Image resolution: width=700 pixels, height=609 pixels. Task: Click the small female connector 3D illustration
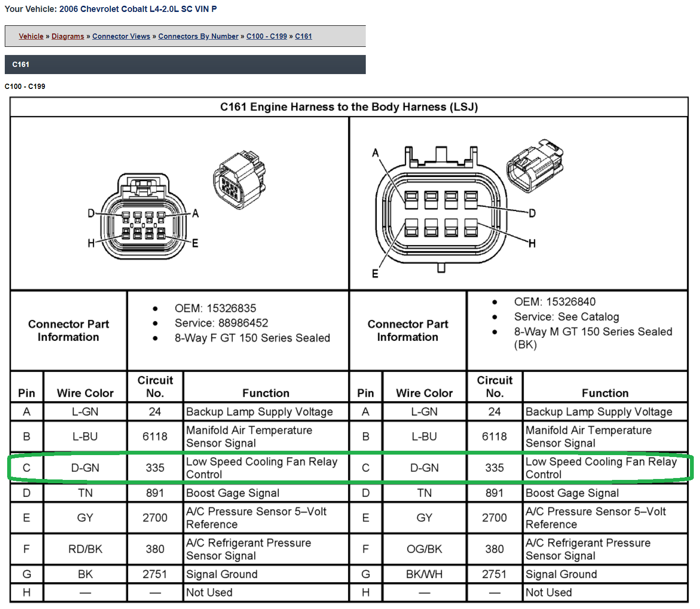coord(239,180)
